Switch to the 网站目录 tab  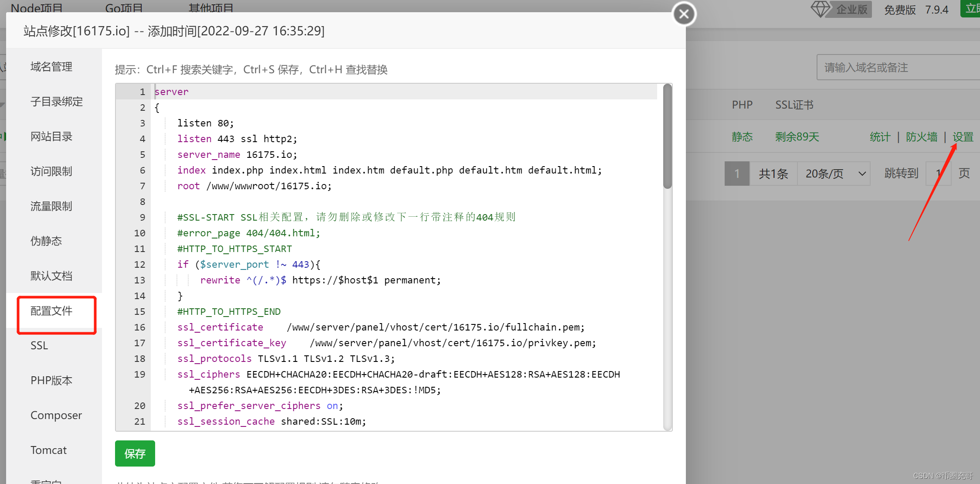click(x=51, y=136)
